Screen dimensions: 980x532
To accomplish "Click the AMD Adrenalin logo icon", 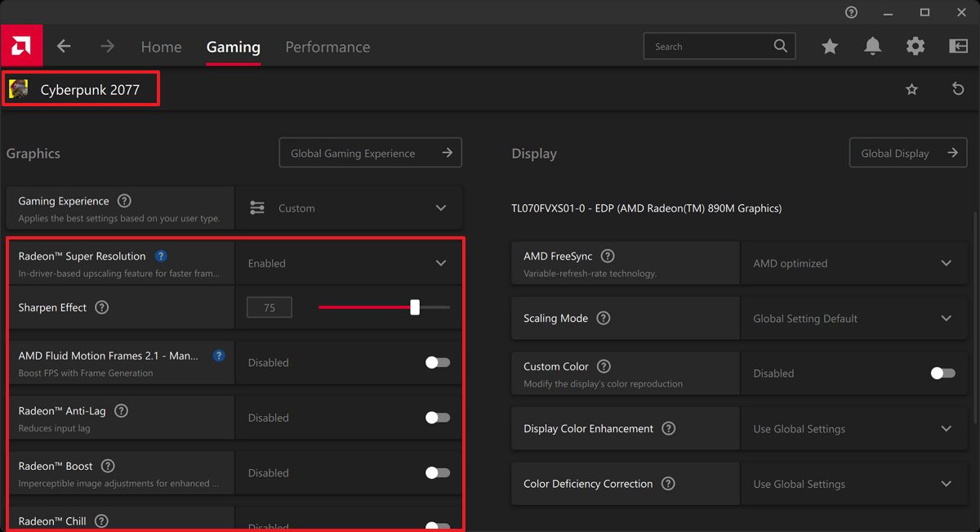I will (21, 45).
